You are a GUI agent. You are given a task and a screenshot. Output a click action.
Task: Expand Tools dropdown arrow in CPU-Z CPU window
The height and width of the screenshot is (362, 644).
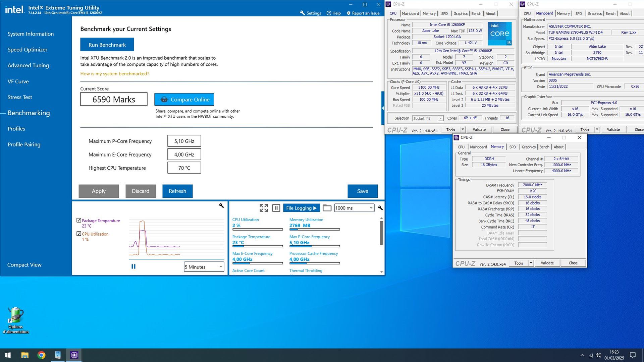(463, 129)
